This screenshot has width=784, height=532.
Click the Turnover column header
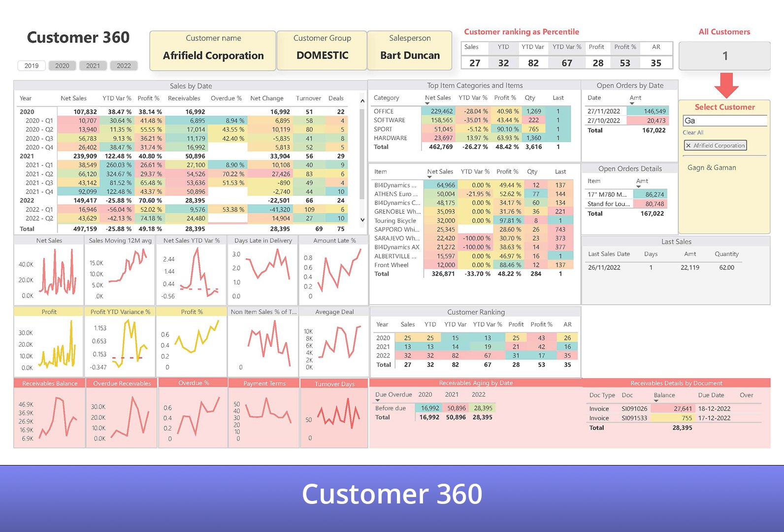(x=308, y=98)
